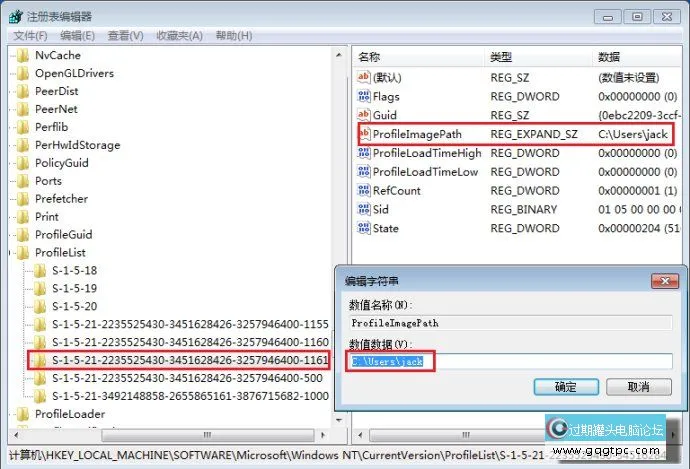Click the DWORD icon next to Flags
690x469 pixels.
tap(363, 96)
